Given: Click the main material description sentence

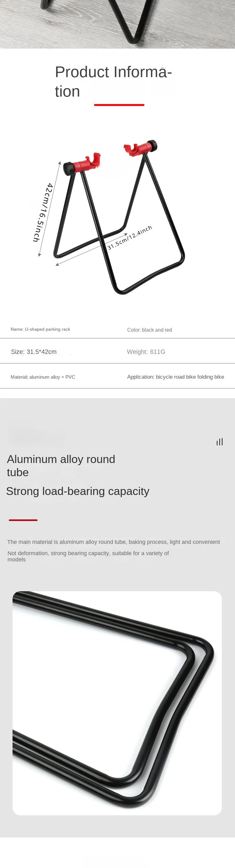Looking at the screenshot, I should [x=113, y=542].
